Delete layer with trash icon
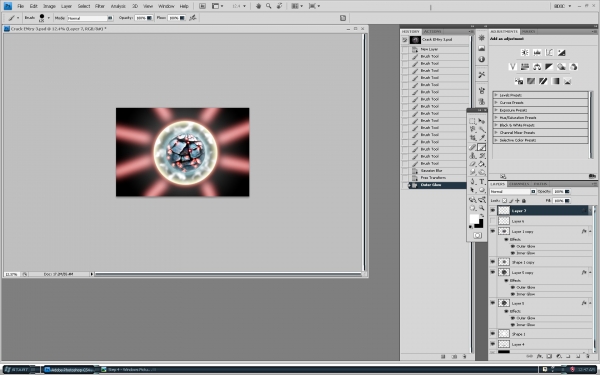This screenshot has width=600, height=375. [588, 356]
